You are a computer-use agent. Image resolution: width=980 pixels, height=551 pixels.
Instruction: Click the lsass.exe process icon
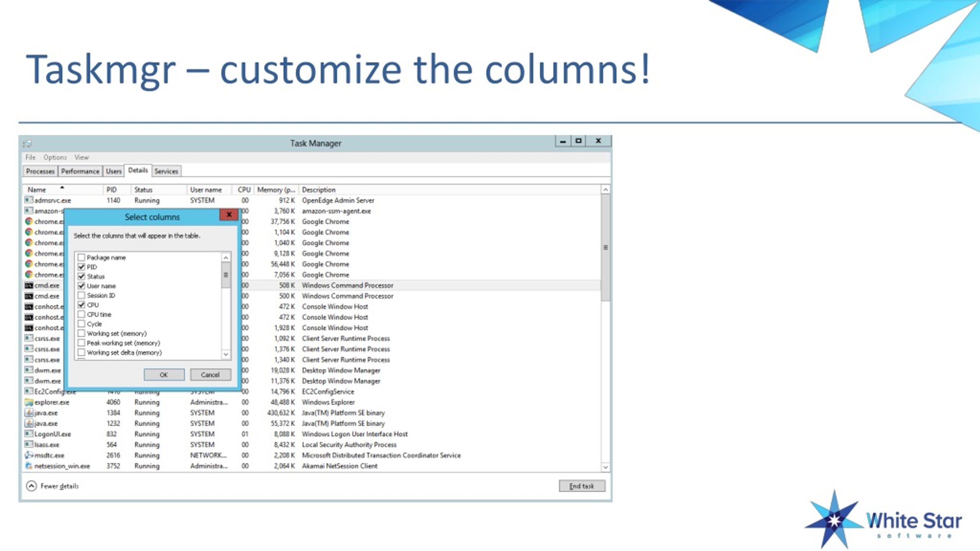click(29, 445)
